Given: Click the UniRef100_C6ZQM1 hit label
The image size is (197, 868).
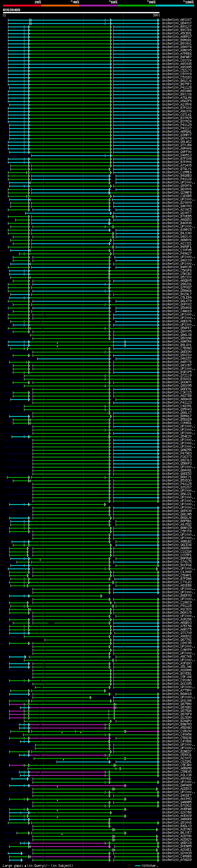Looking at the screenshot, I should tap(177, 762).
